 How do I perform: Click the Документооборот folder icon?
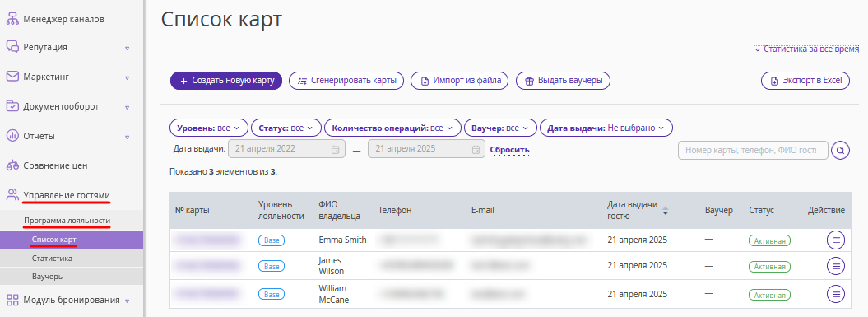pos(12,106)
